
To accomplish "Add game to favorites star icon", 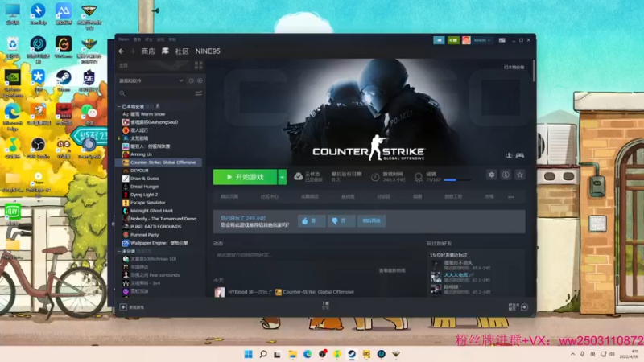I will [520, 175].
